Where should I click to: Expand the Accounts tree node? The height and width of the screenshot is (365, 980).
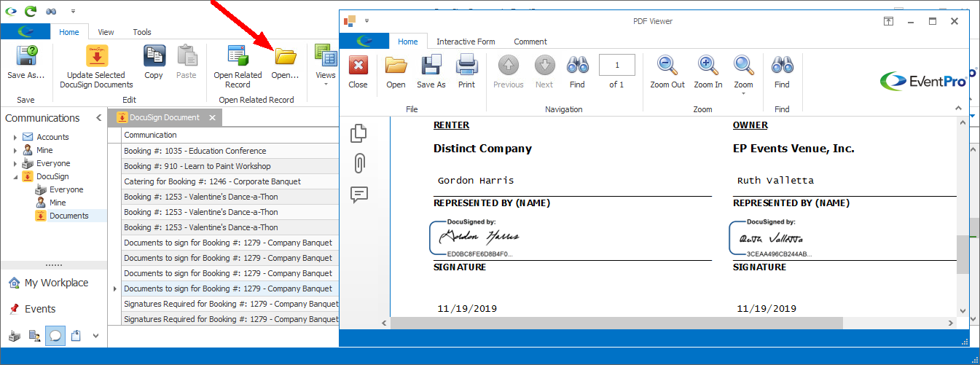(15, 137)
